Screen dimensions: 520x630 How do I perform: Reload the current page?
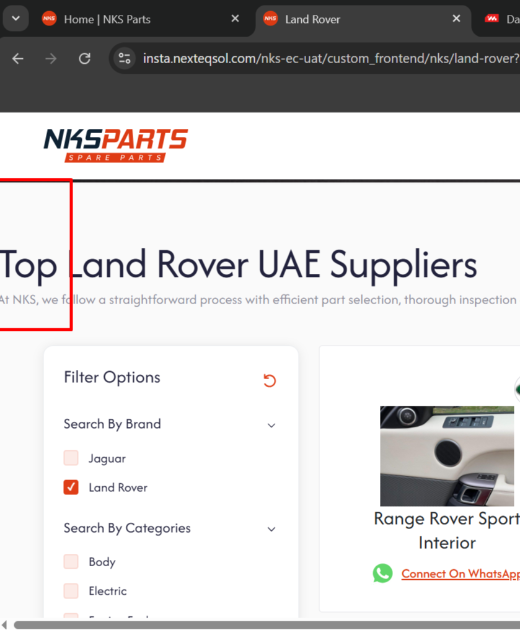[84, 59]
